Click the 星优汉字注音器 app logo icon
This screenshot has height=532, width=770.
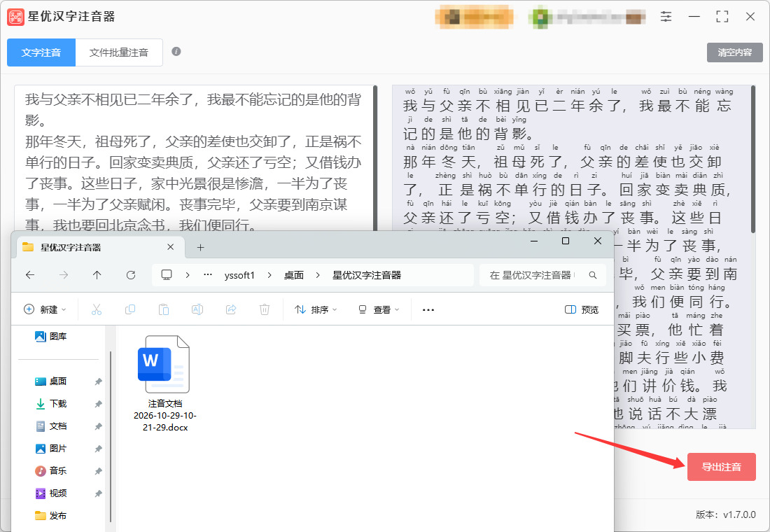coord(15,17)
